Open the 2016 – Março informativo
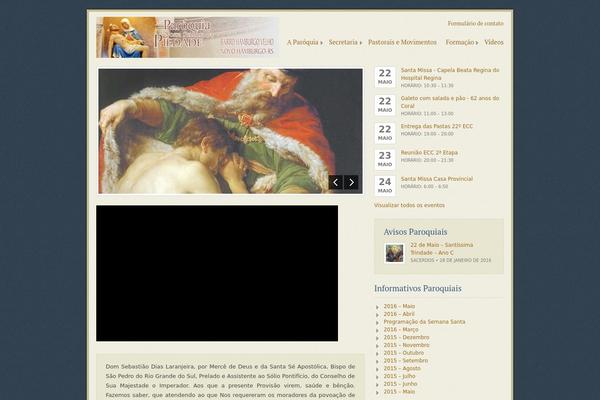Viewport: 600px width, 400px height. [x=401, y=330]
